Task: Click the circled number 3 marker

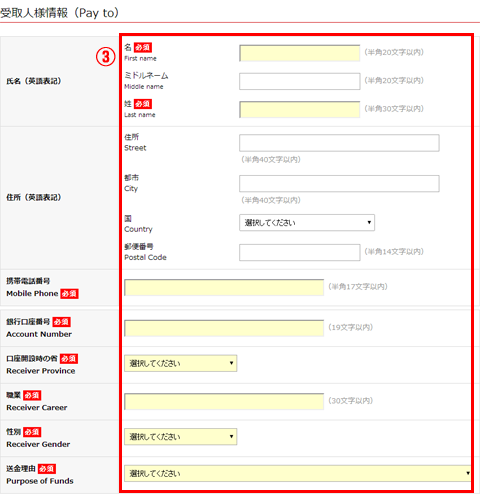Action: point(106,57)
